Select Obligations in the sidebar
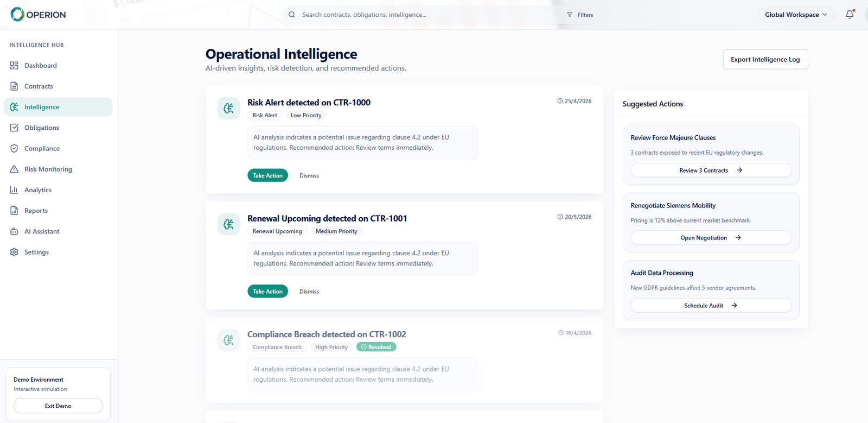The width and height of the screenshot is (868, 423). [58, 128]
